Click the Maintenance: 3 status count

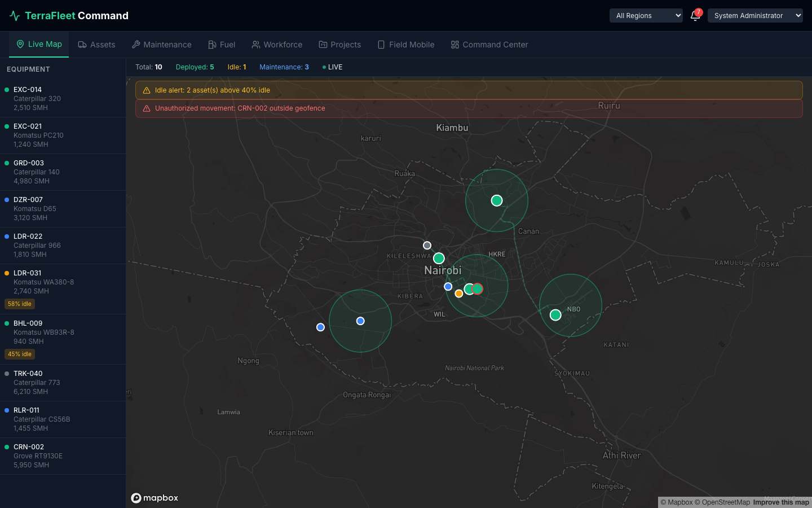tap(284, 67)
